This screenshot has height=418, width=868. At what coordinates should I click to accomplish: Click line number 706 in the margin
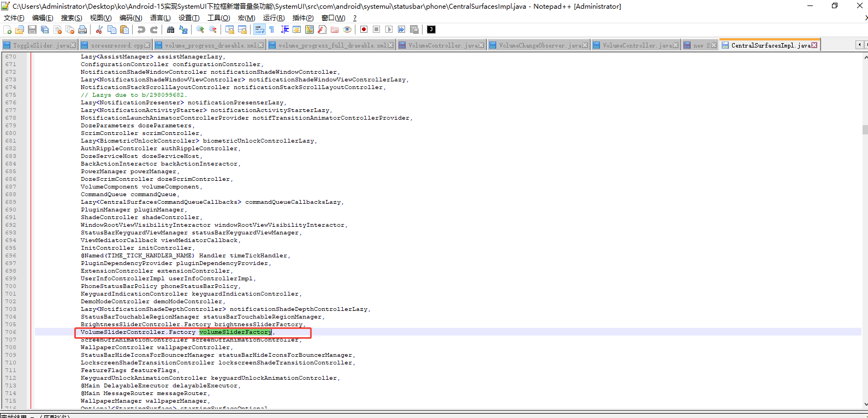(11, 332)
